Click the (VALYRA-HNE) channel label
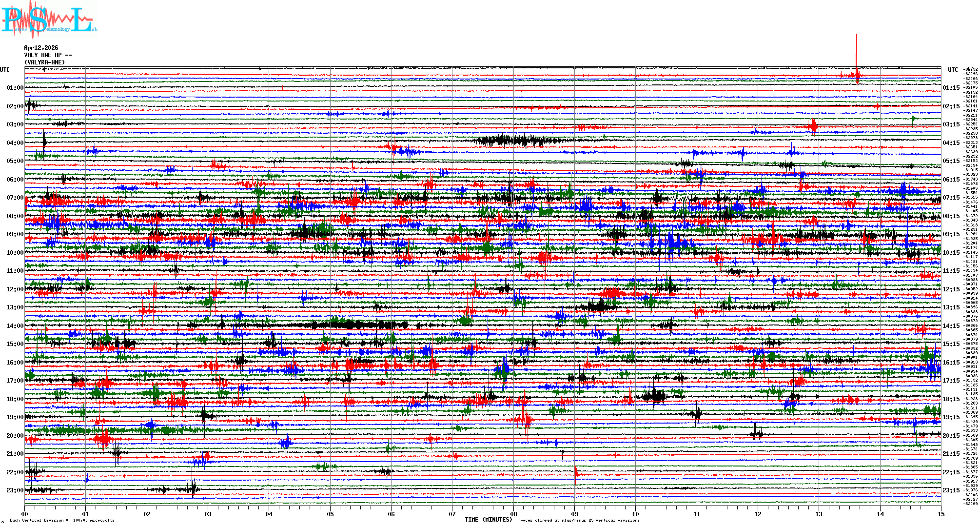Image resolution: width=980 pixels, height=527 pixels. click(44, 62)
